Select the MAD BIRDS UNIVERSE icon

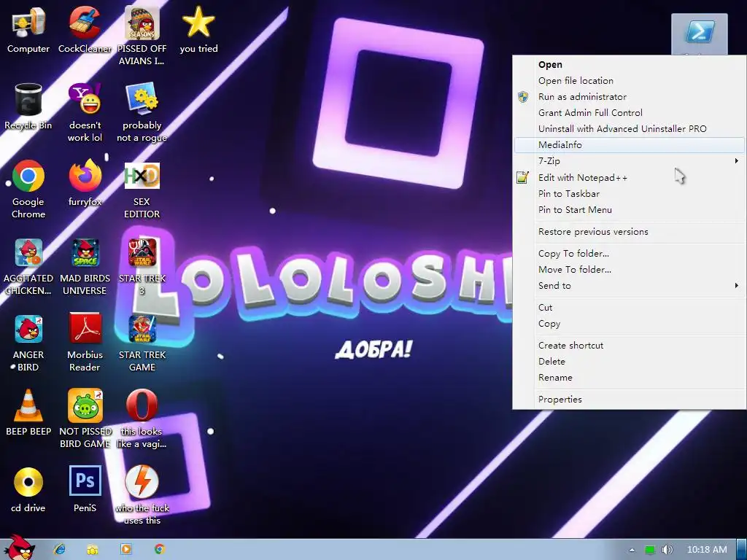click(x=85, y=265)
